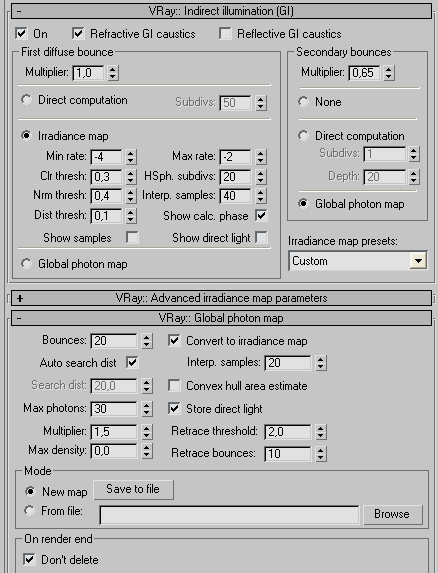
Task: Click the Max photons spinner
Action: tap(146, 409)
